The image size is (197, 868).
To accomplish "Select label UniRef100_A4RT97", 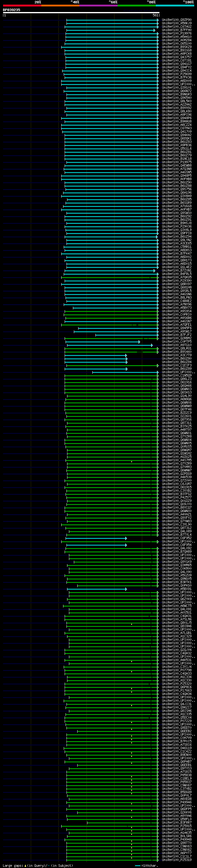I will pos(177,430).
